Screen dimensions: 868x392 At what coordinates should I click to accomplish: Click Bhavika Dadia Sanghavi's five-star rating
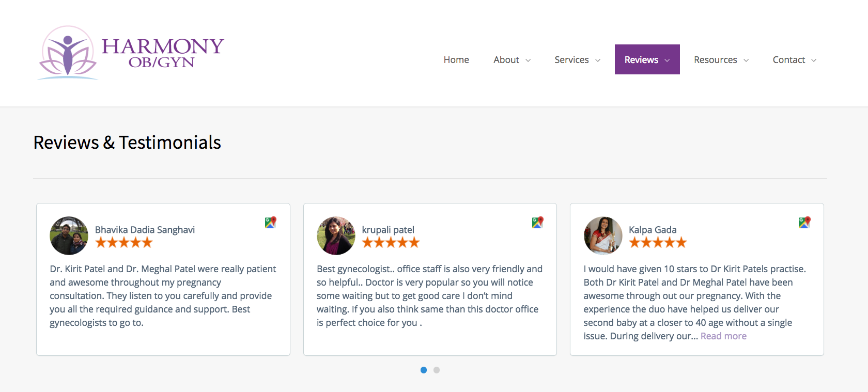[x=124, y=243]
